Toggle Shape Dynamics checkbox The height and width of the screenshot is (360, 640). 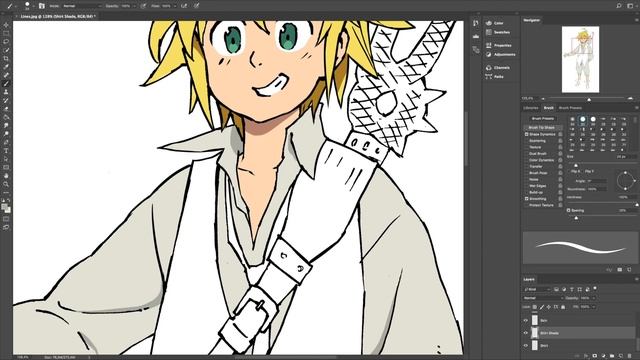(x=527, y=134)
